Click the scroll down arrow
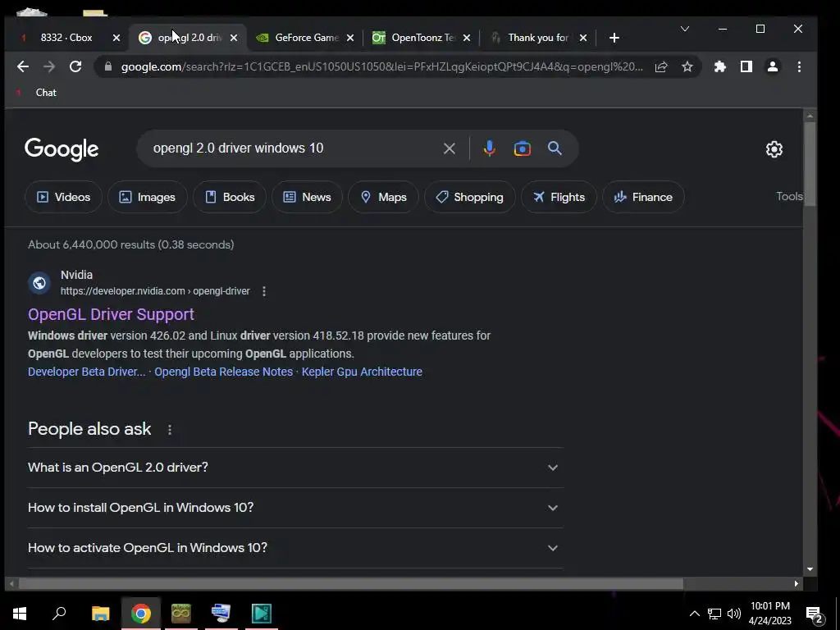This screenshot has width=840, height=630. pyautogui.click(x=810, y=569)
